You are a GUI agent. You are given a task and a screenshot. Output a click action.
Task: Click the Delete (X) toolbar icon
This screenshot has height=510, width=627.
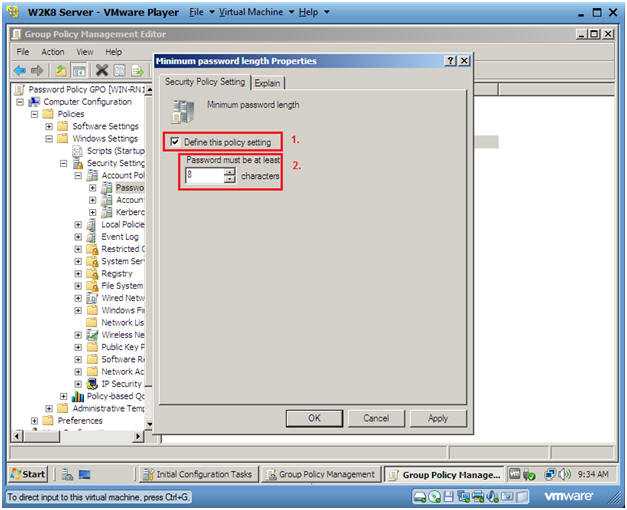point(102,70)
